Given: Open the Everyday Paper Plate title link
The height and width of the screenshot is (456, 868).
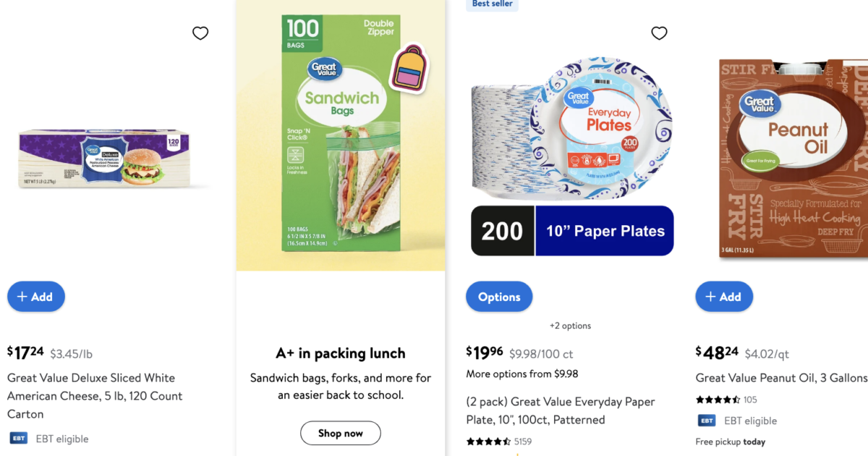Looking at the screenshot, I should click(x=561, y=410).
